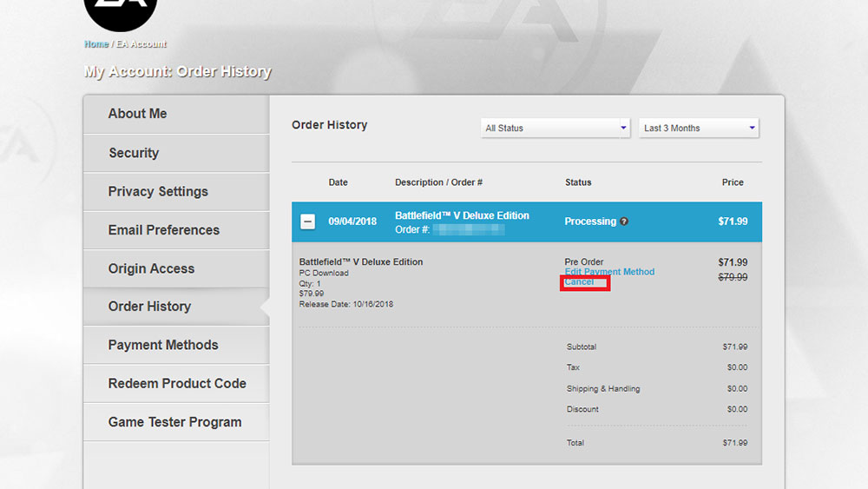
Task: Open the About Me section
Action: [x=176, y=114]
